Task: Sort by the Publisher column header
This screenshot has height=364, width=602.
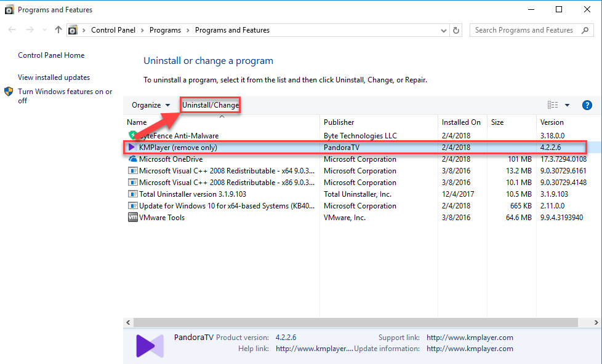Action: [339, 122]
